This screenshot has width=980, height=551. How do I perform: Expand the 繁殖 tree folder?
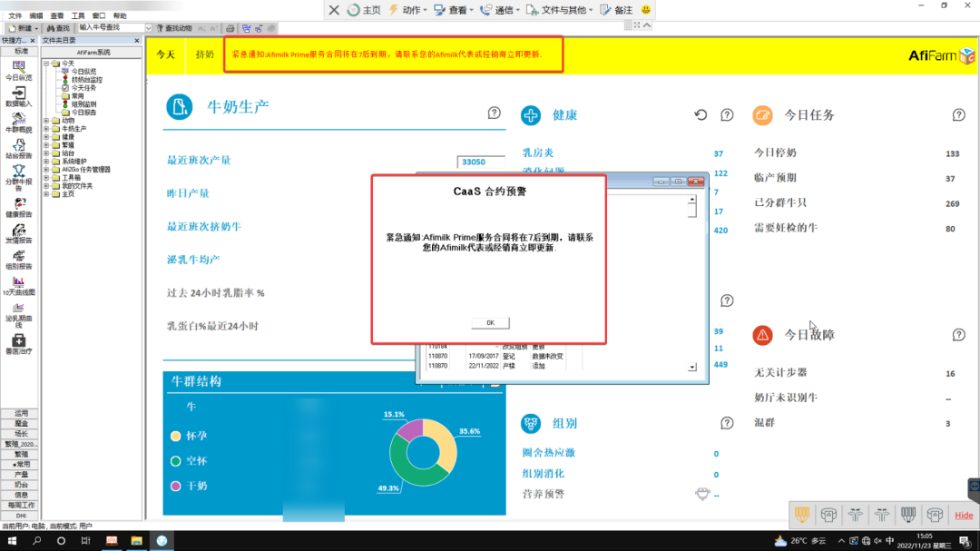pos(46,145)
